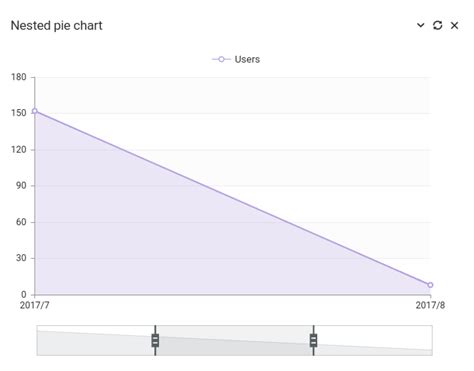The height and width of the screenshot is (371, 474).
Task: Select the 2017/7 data point on the line
Action: tap(34, 111)
